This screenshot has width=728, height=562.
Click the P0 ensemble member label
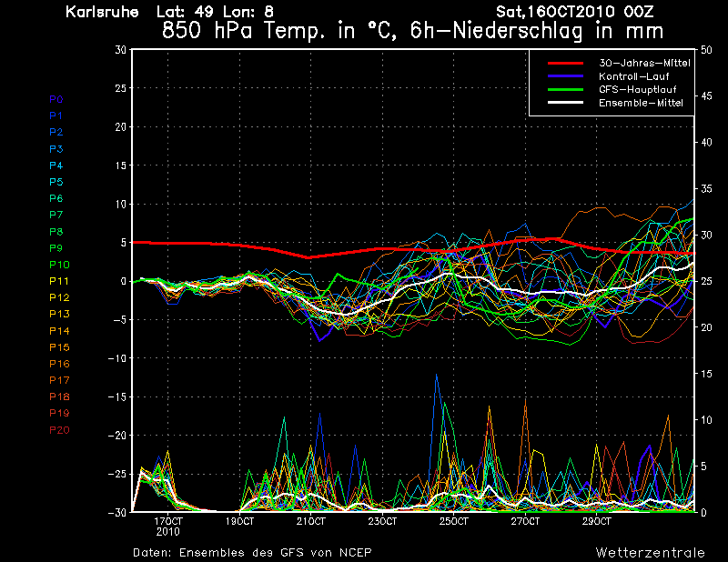tap(56, 99)
